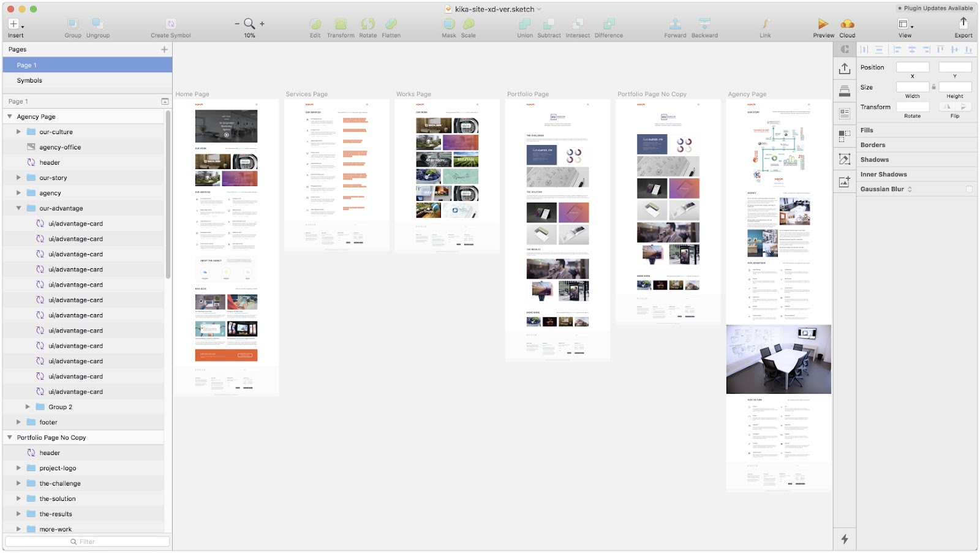Click the Rotate transform input field
Viewport: 980px width, 553px height.
[x=913, y=107]
